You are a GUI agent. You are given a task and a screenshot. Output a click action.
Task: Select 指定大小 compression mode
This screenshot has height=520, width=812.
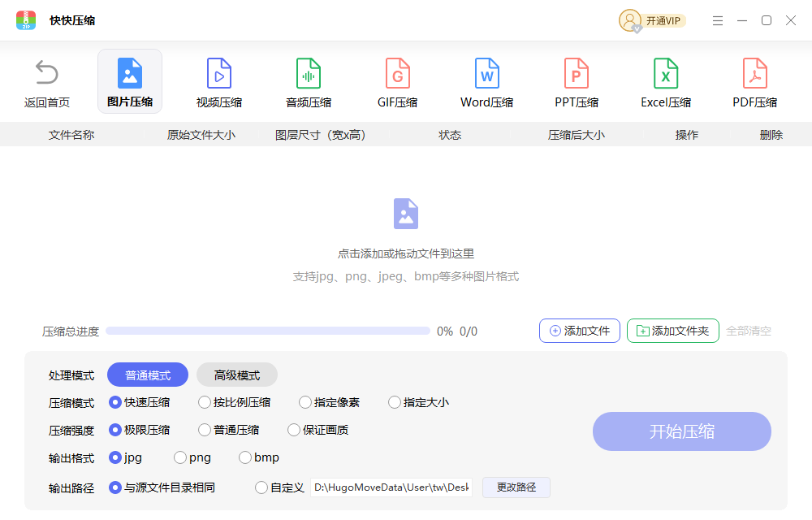click(x=419, y=402)
